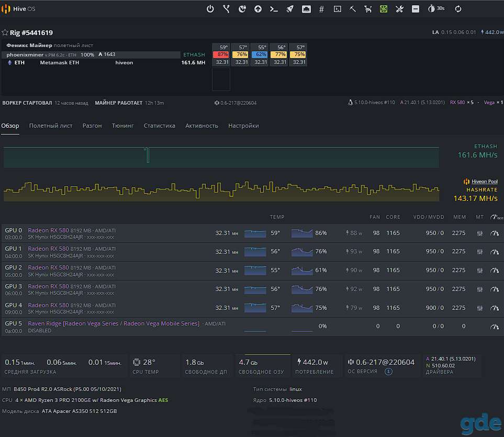Open tuning sliders icon for GPU 0
This screenshot has width=504, height=437.
(x=480, y=233)
